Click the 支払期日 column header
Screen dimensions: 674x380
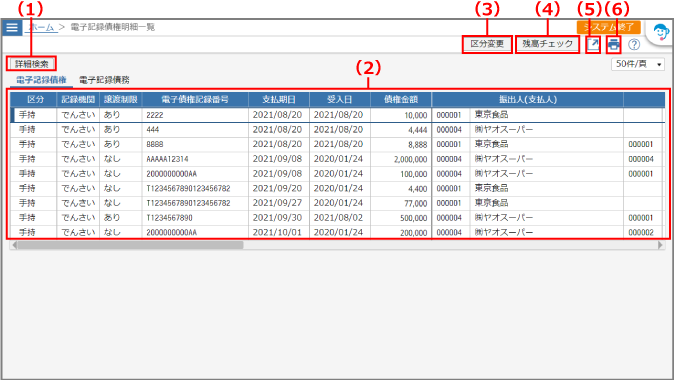pos(279,99)
